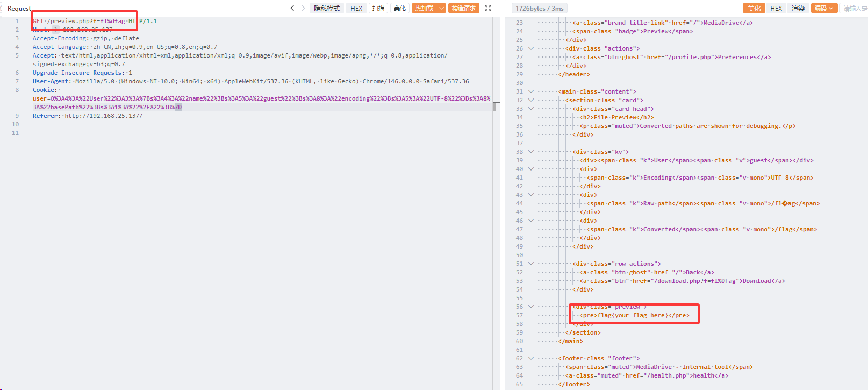Collapse the fold arrow at response line 56

[531, 307]
